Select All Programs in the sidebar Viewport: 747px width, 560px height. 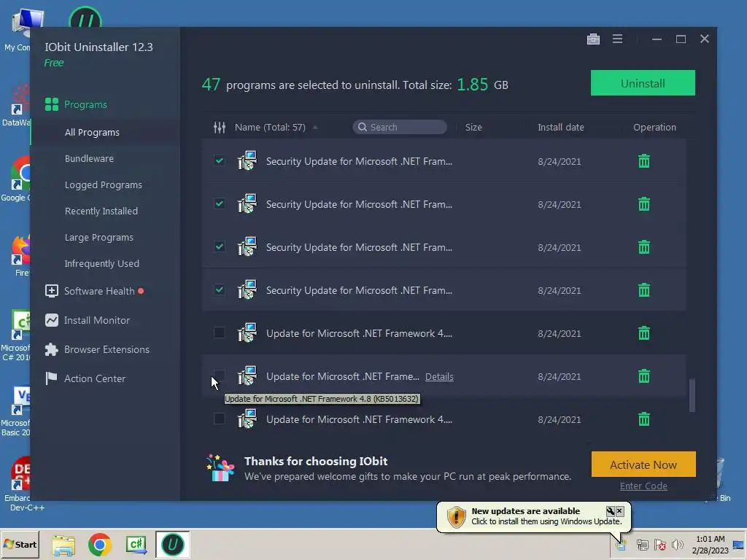point(92,133)
